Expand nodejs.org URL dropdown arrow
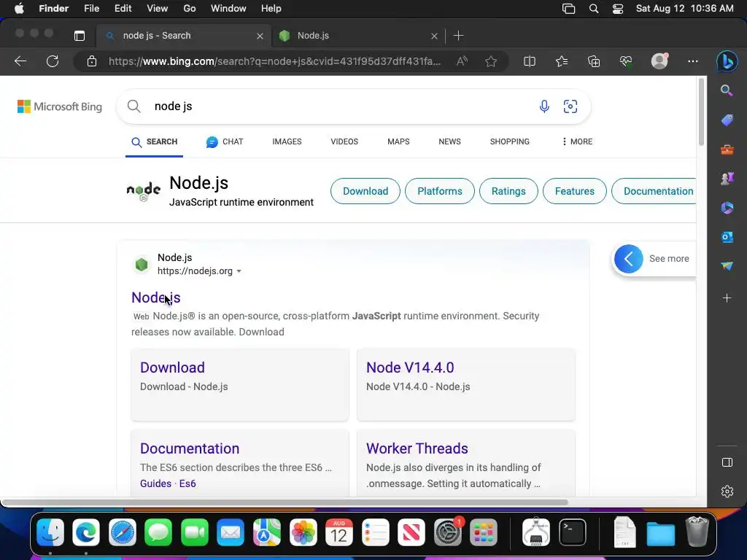Viewport: 747px width, 560px height. click(239, 271)
